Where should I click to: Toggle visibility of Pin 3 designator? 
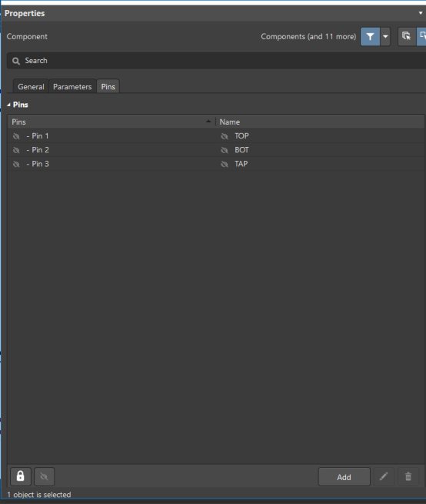[16, 164]
